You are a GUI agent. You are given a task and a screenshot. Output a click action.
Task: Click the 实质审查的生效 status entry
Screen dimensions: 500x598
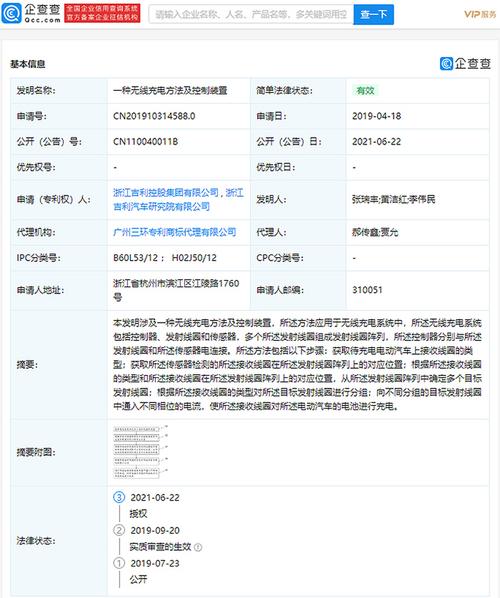[x=160, y=547]
